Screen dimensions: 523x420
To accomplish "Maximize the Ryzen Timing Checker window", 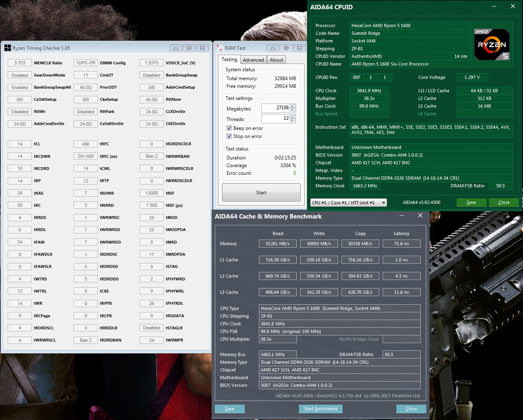I will 189,48.
